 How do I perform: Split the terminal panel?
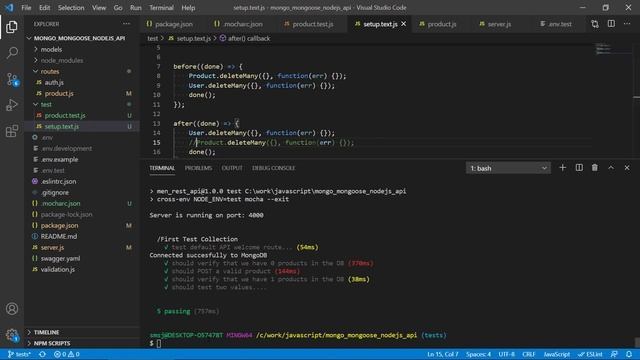pyautogui.click(x=579, y=168)
